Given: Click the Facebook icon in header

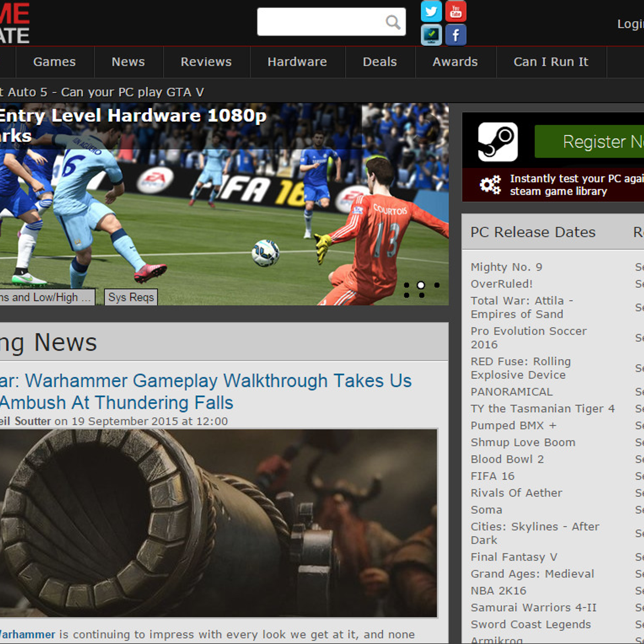Looking at the screenshot, I should (456, 35).
